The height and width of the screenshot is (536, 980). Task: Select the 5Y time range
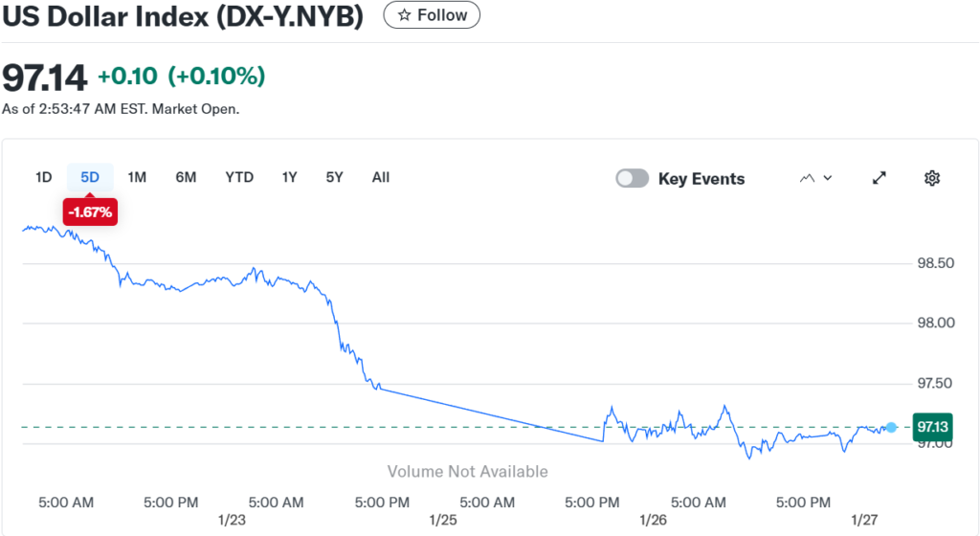click(x=334, y=177)
